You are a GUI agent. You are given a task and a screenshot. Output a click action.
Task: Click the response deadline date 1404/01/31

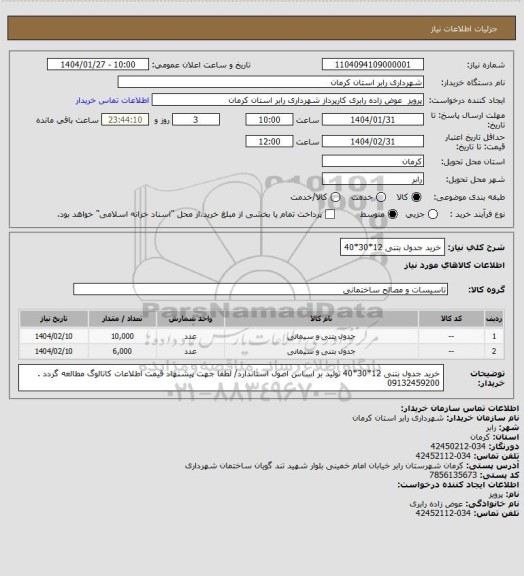[x=373, y=120]
